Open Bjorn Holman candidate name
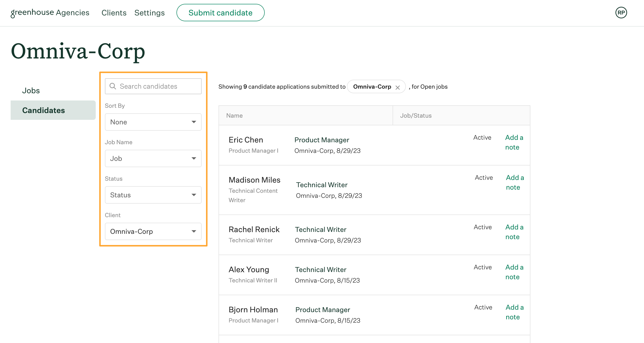Image resolution: width=644 pixels, height=343 pixels. tap(253, 309)
